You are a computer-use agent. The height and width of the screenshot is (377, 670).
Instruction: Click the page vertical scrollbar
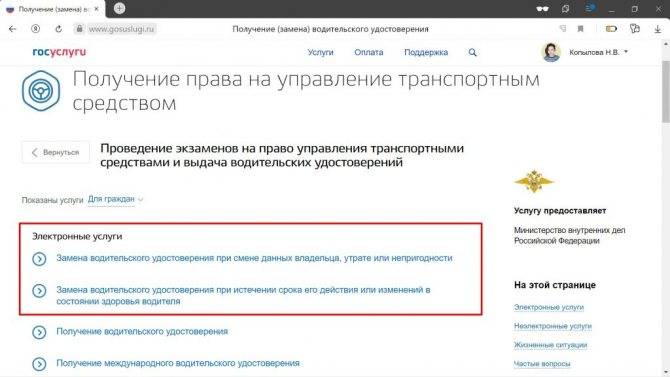666,209
